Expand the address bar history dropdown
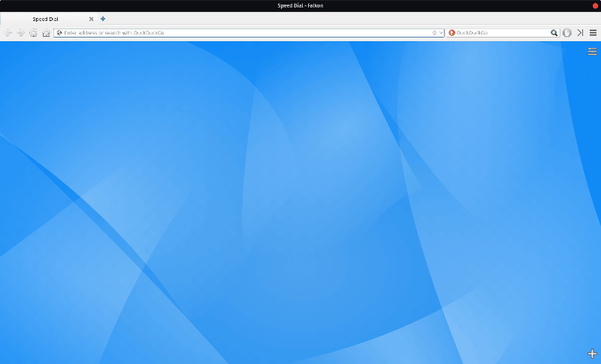 [441, 33]
